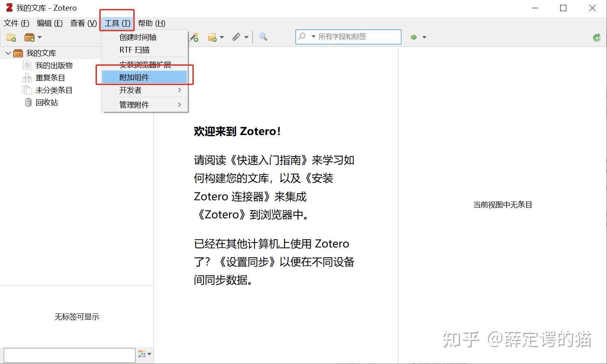Click the magic wand Add Item by Identifier icon
This screenshot has width=607, height=364.
tap(194, 37)
